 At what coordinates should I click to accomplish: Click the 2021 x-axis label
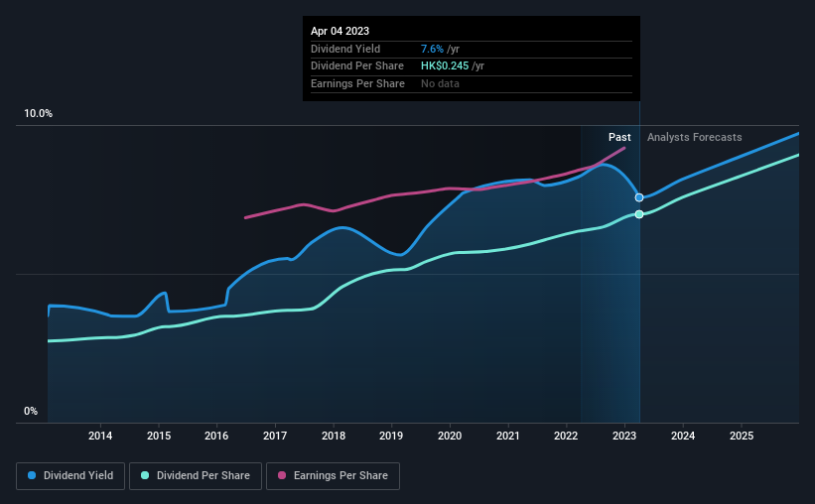(508, 436)
